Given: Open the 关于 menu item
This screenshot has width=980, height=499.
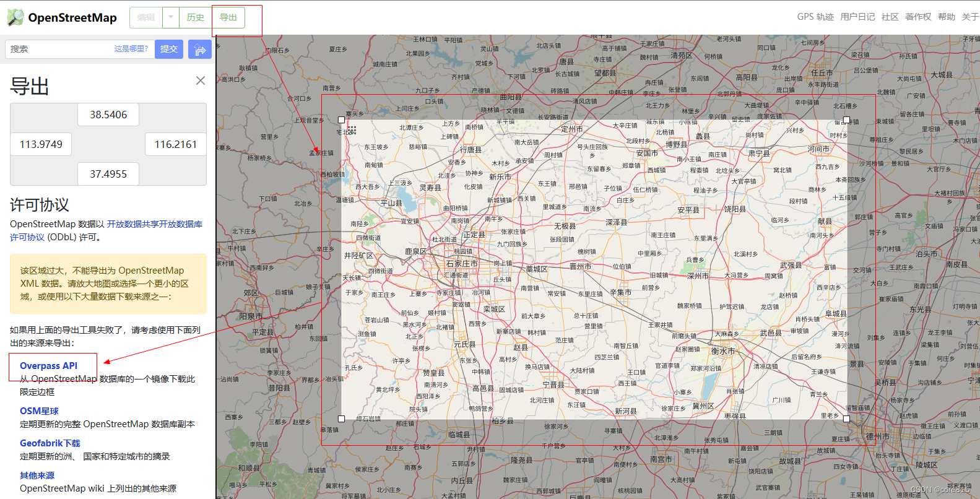Looking at the screenshot, I should coord(970,17).
